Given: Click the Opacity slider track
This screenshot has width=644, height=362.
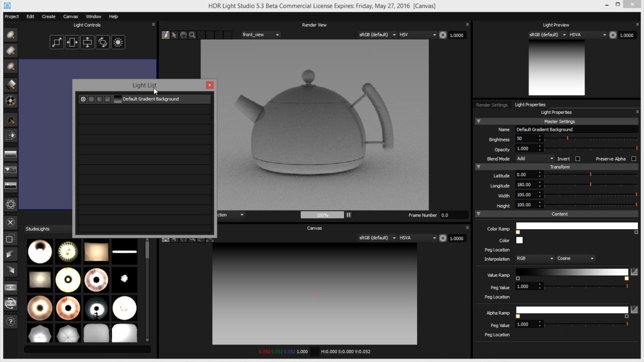Looking at the screenshot, I should [590, 148].
